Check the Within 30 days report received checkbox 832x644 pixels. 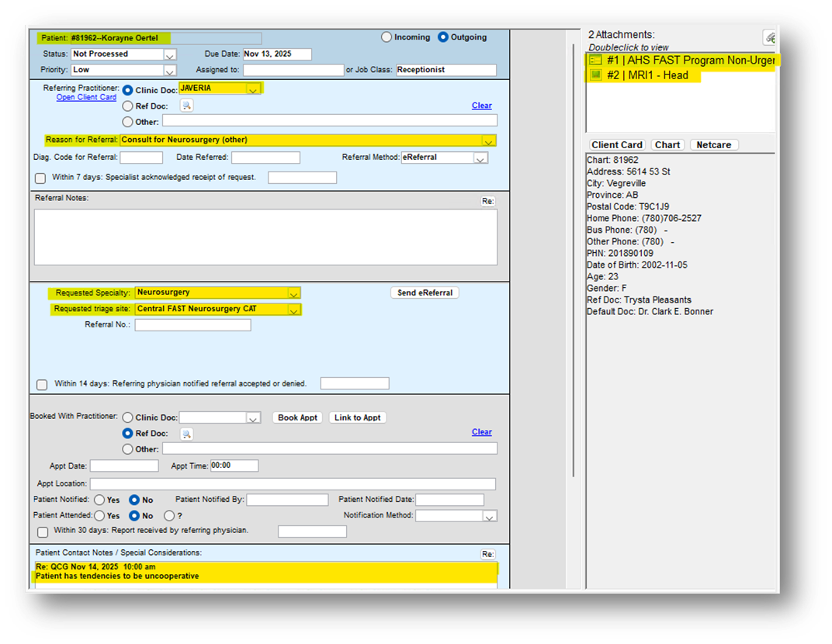[x=42, y=531]
